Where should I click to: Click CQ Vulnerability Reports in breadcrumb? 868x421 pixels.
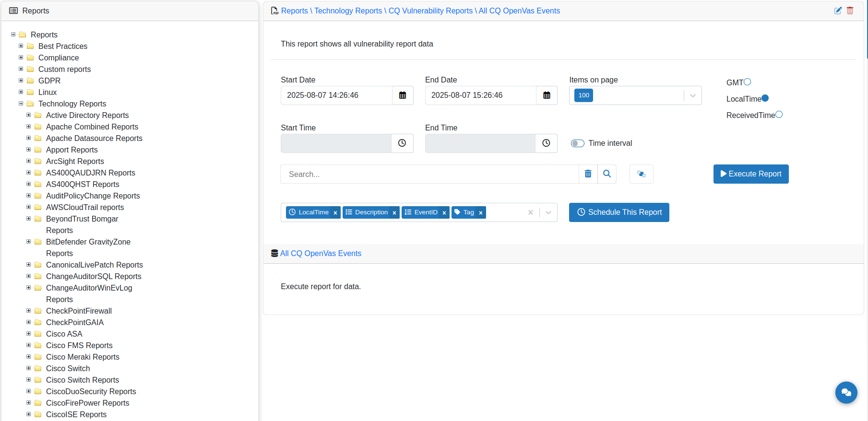[430, 11]
